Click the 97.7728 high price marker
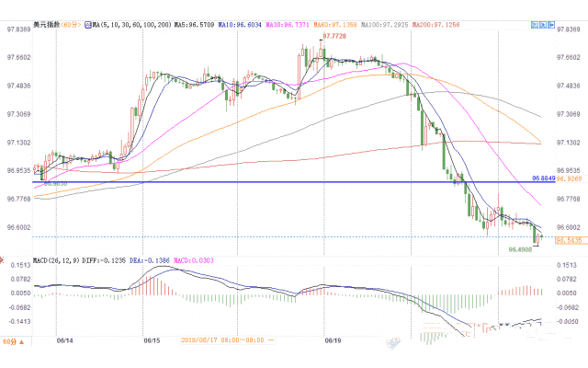Screen dimensions: 588x368 coord(331,36)
